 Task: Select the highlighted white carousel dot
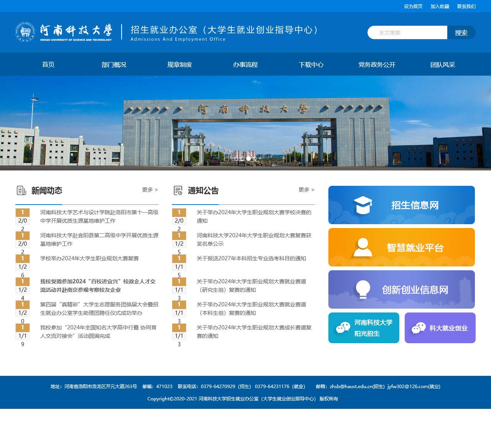pos(249,159)
